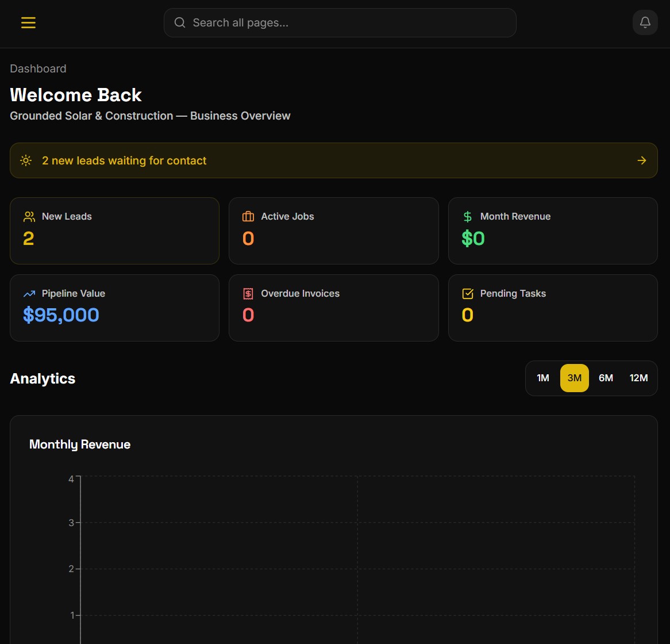The image size is (670, 644).
Task: Open the Pending Tasks card
Action: (553, 308)
